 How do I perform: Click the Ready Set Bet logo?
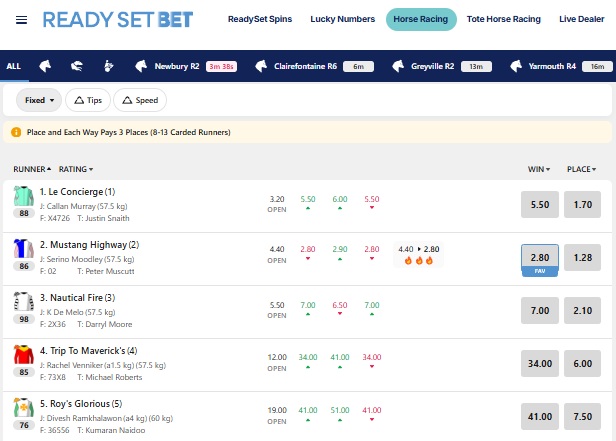tap(117, 20)
